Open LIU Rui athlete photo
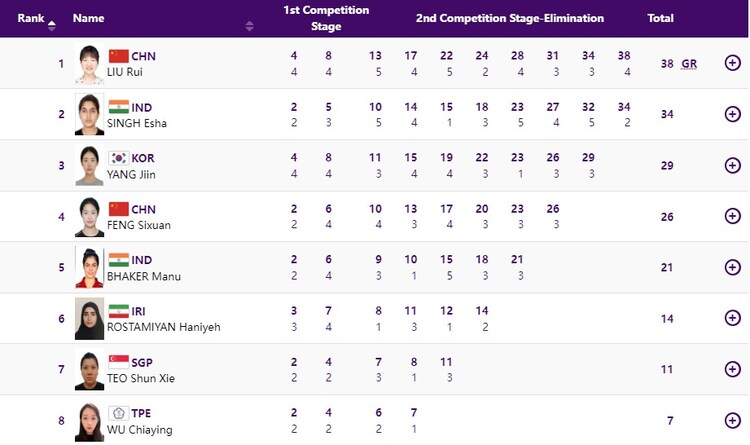Screen dimensions: 750x445 [x=89, y=63]
